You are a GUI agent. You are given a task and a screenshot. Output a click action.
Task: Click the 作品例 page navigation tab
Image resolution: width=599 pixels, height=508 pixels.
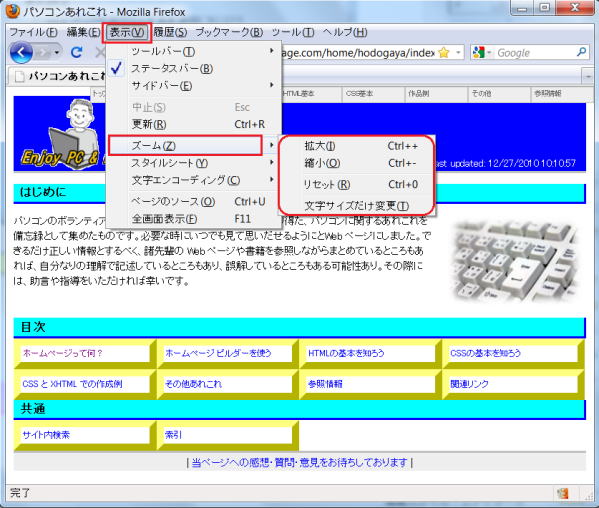pos(436,94)
